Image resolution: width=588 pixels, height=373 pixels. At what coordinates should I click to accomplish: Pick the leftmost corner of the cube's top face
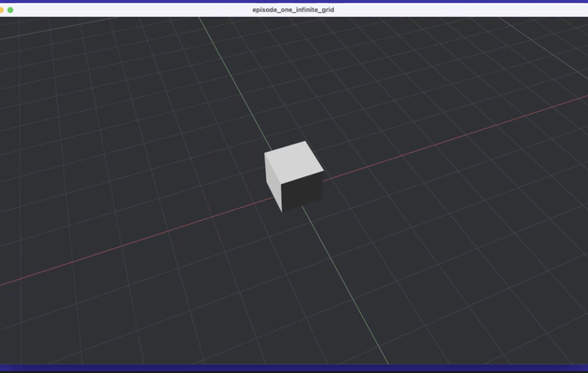click(265, 153)
